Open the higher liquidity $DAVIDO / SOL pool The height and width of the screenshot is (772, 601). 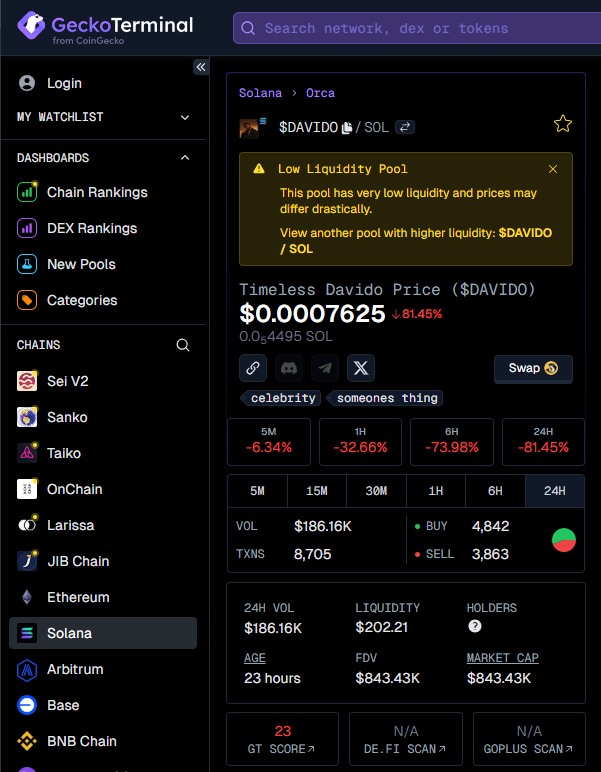pyautogui.click(x=525, y=233)
